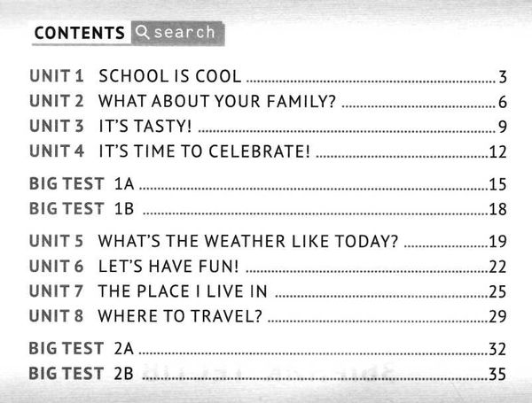Open WHAT'S THE WEATHER LIKE TODAY? unit

pos(247,241)
